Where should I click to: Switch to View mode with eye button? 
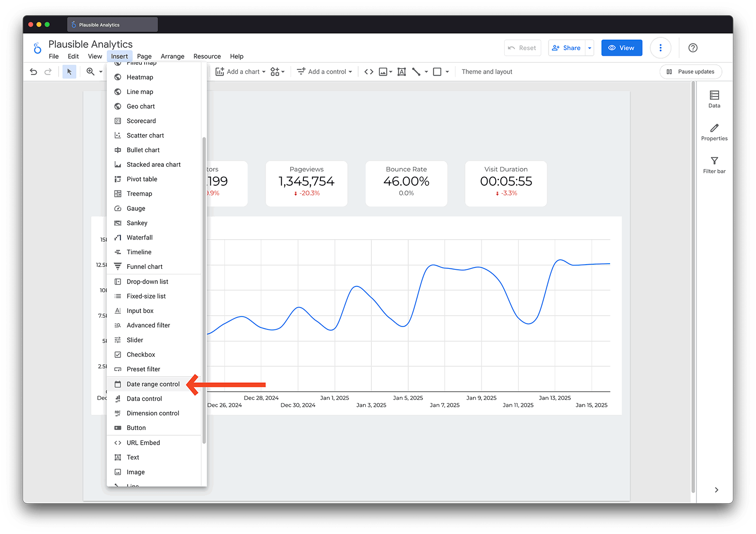point(621,48)
